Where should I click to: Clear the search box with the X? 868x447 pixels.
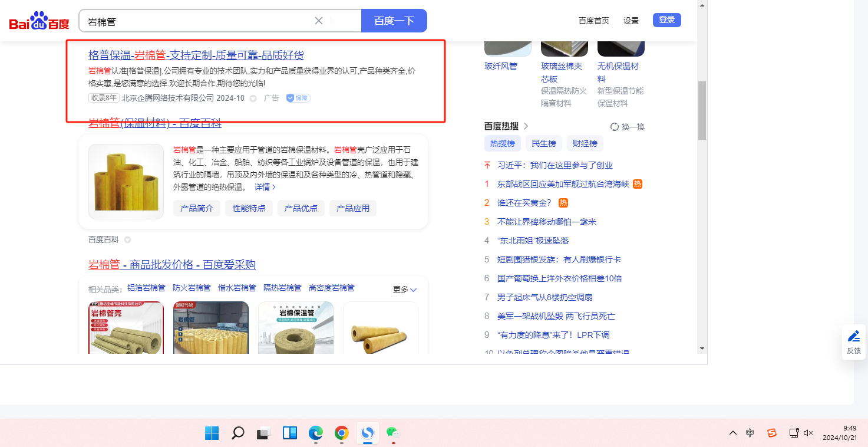[319, 21]
